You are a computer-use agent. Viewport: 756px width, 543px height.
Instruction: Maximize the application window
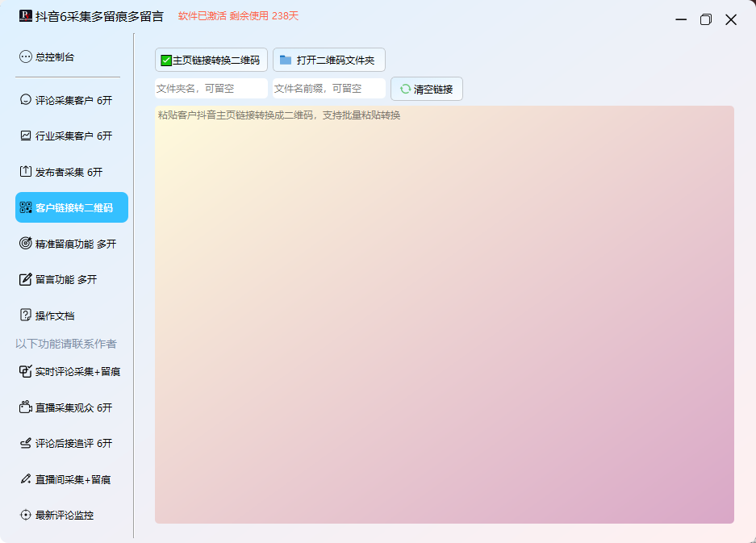(705, 19)
